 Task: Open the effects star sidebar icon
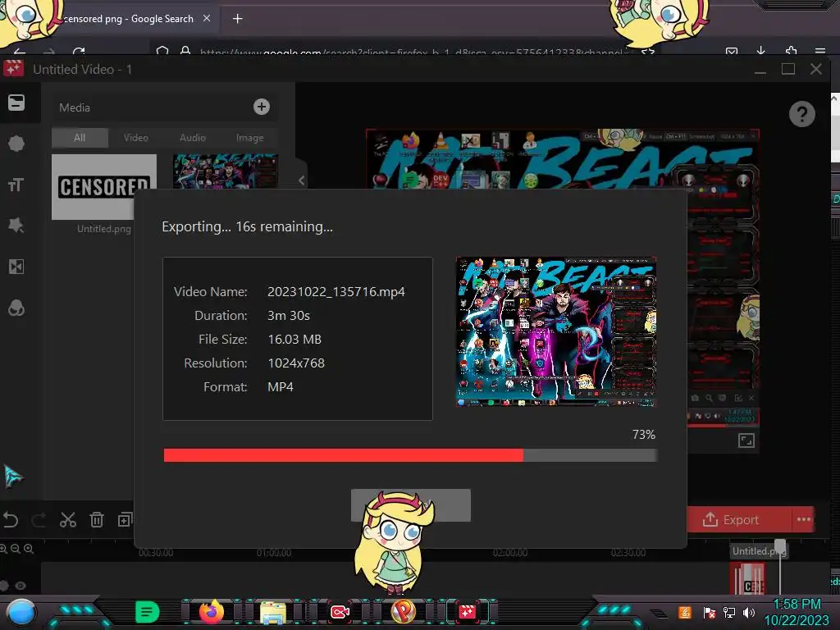pyautogui.click(x=16, y=226)
